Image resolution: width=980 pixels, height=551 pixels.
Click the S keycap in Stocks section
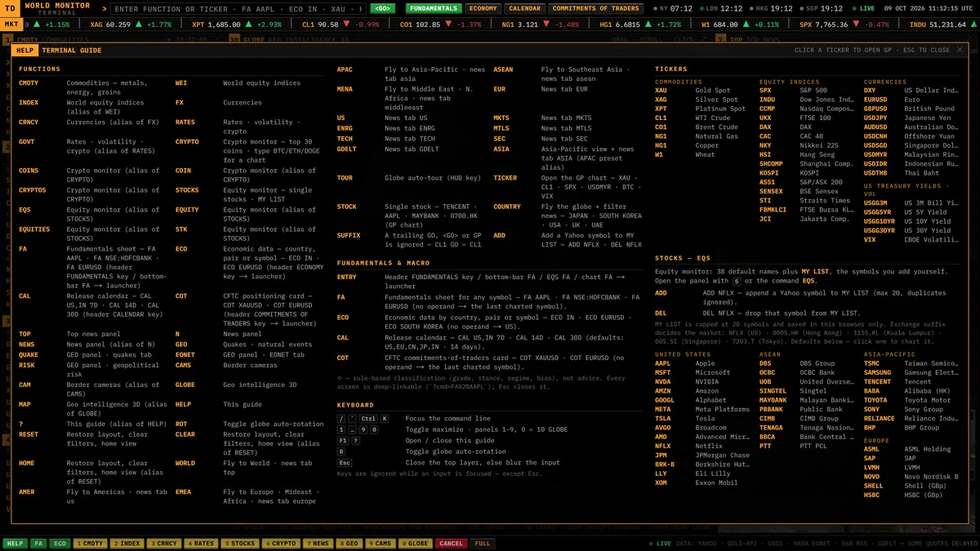coord(737,281)
